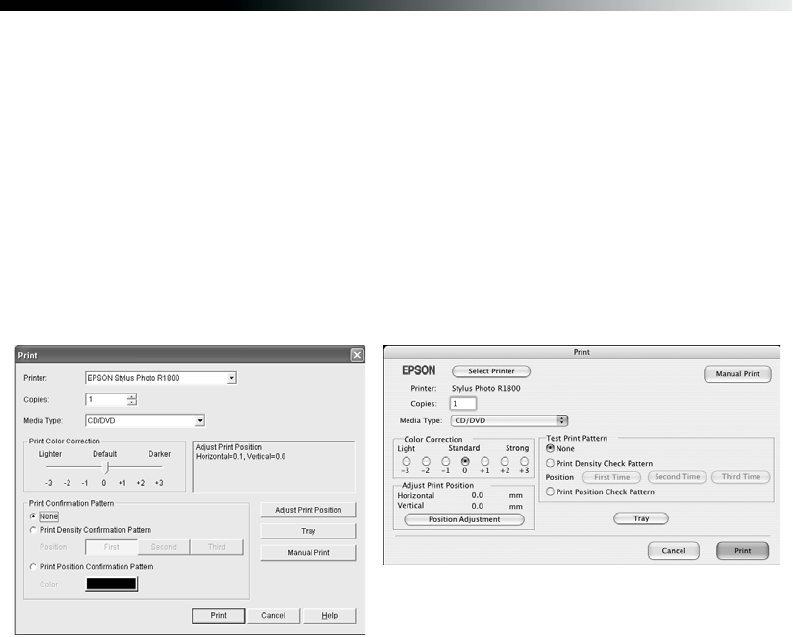Select the +1 Color Correction radio button

coord(485,462)
